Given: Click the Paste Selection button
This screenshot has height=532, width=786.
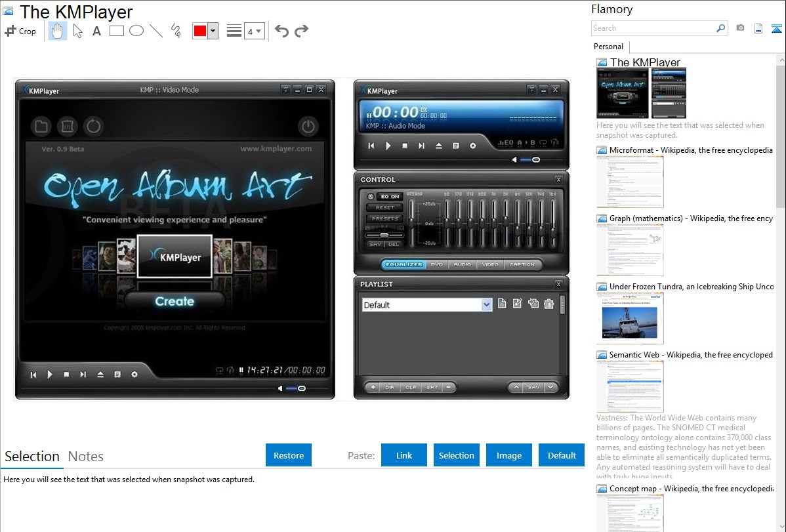Looking at the screenshot, I should click(x=457, y=455).
